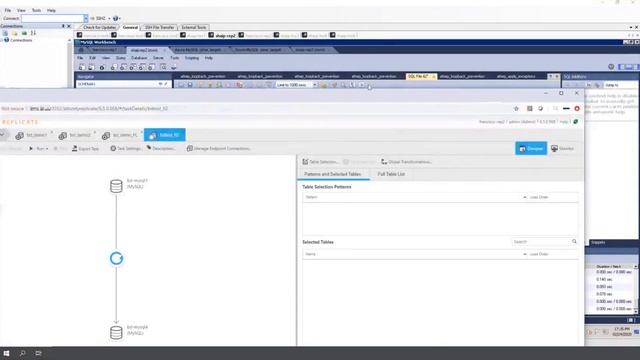Open the third task tab in Replicate

[120, 135]
